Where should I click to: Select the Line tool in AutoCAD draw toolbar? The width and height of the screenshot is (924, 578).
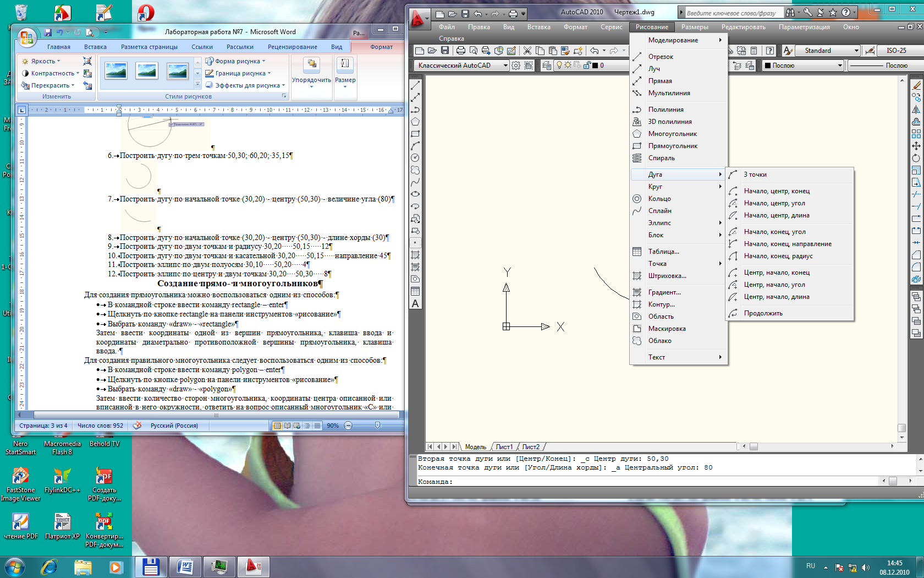pos(415,85)
